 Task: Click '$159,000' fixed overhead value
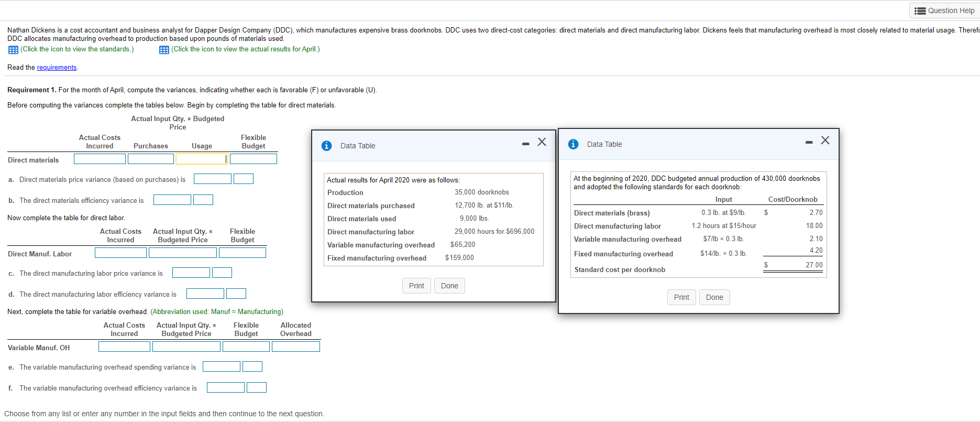point(459,258)
